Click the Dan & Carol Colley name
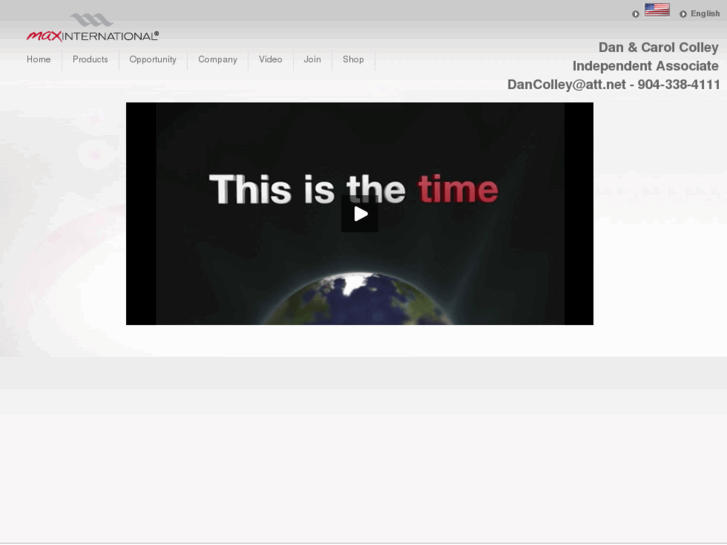The height and width of the screenshot is (545, 727). 658,47
